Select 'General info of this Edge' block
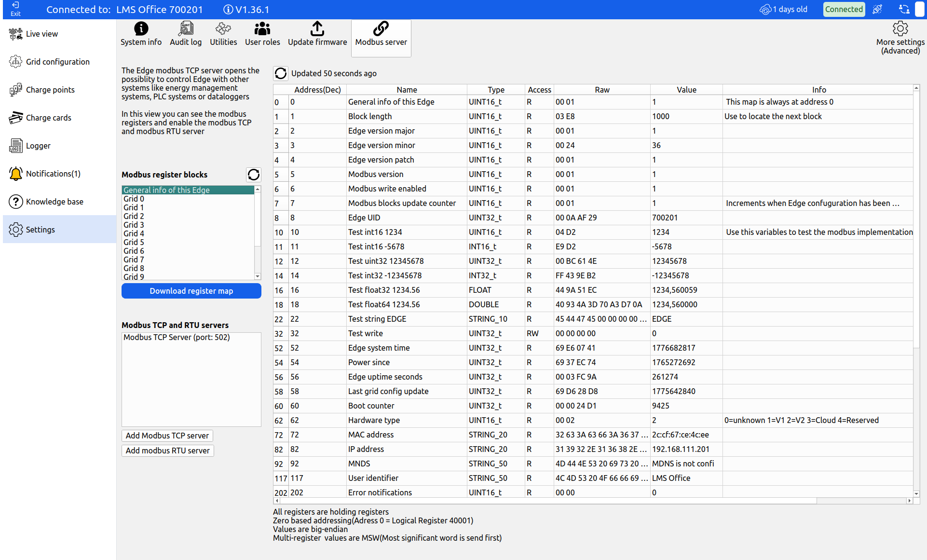Image resolution: width=927 pixels, height=560 pixels. click(188, 190)
